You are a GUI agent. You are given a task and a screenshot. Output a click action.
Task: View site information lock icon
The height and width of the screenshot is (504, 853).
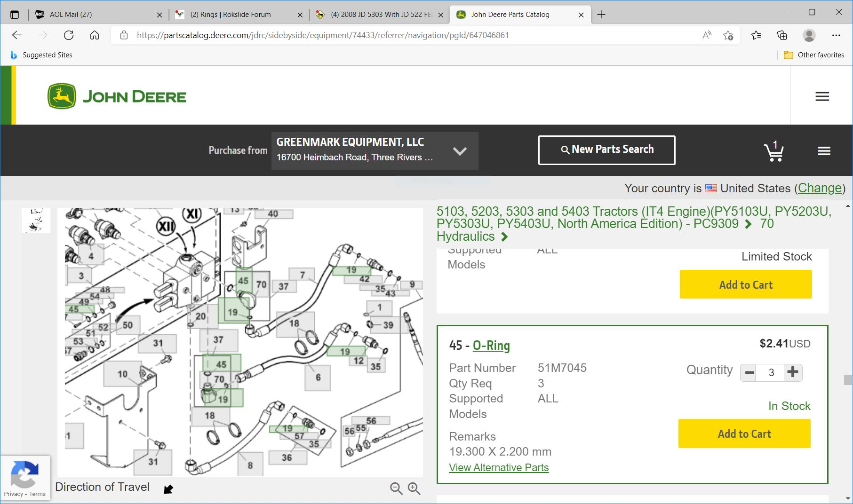(x=124, y=35)
